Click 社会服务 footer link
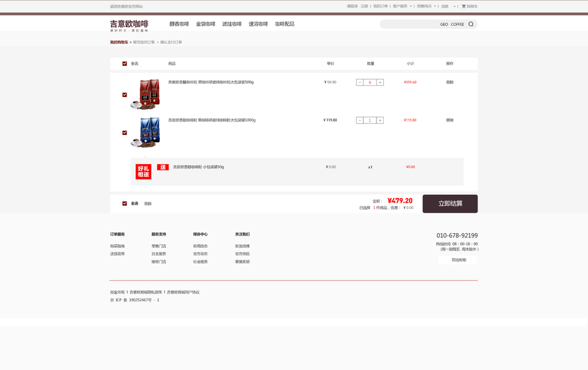The height and width of the screenshot is (370, 588). 201,261
